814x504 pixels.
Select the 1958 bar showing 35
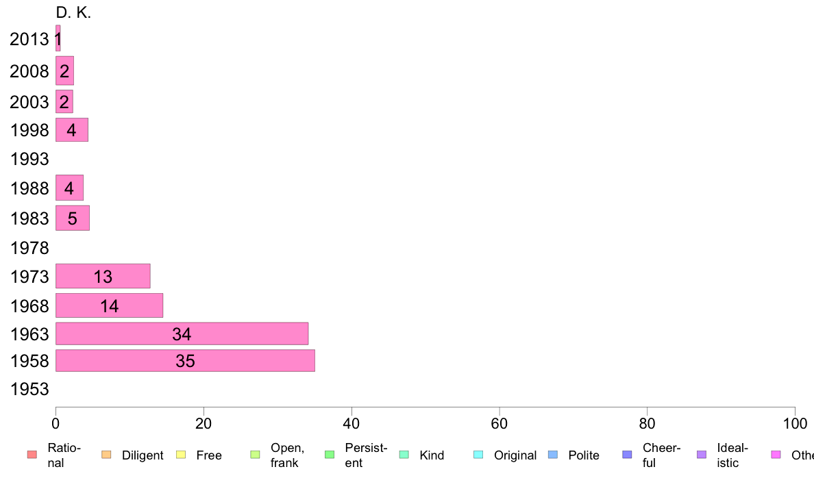pos(185,361)
